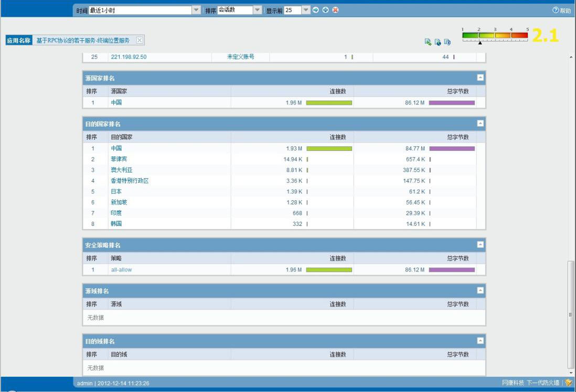Screen dimensions: 576x392
Task: Click the 无数据 text in 源域排名
Action: [x=95, y=318]
